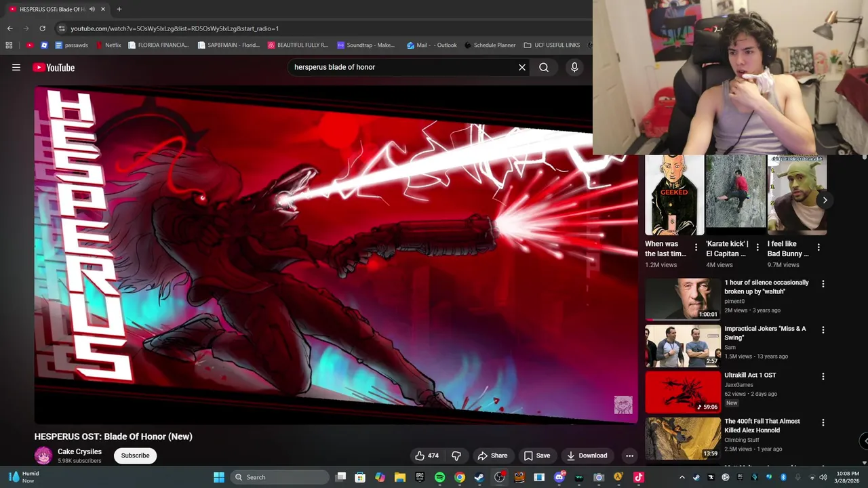This screenshot has height=488, width=868.
Task: Open 'The 400ft Fall That Almost Killed Alex Honnold'
Action: 762,426
